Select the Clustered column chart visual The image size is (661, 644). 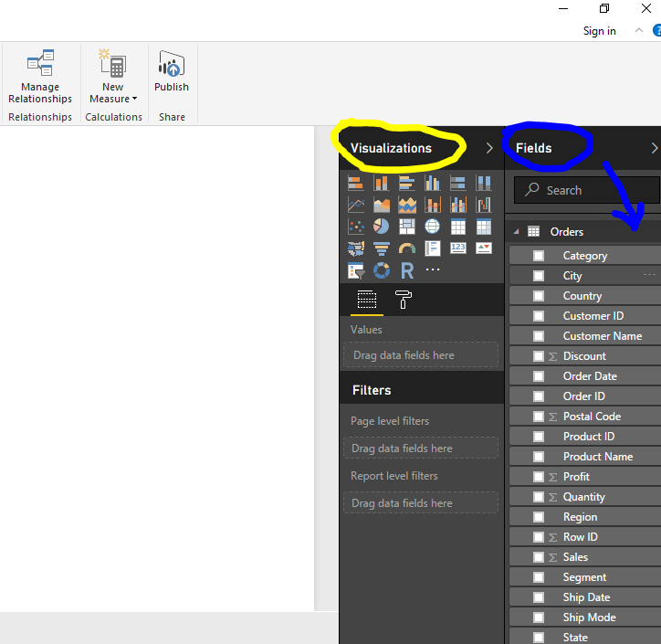[433, 184]
